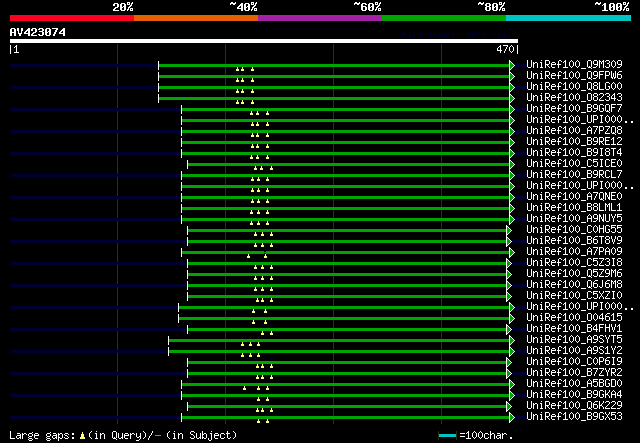This screenshot has width=640, height=443.
Task: Select the UniRef100_B7ZYR2 label
Action: [574, 373]
